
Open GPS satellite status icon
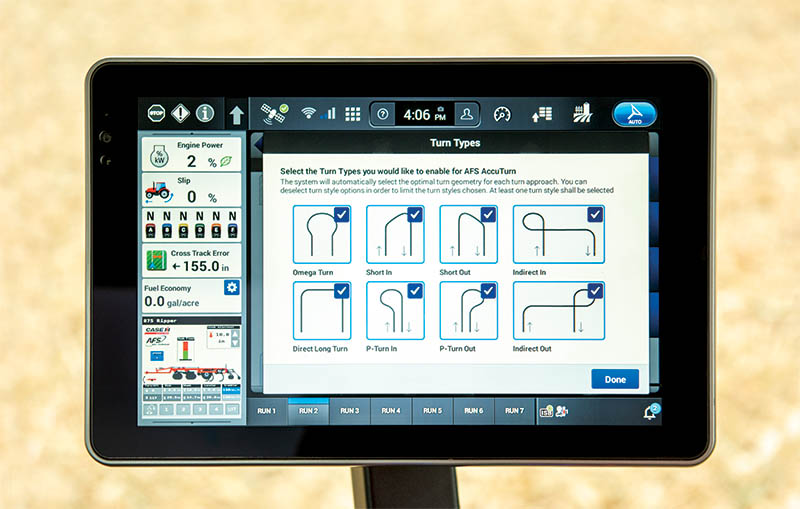273,113
